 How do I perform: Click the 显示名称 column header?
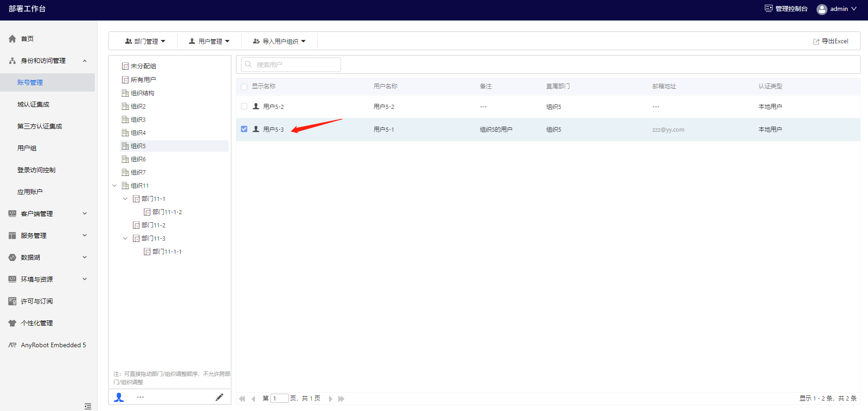[x=264, y=86]
